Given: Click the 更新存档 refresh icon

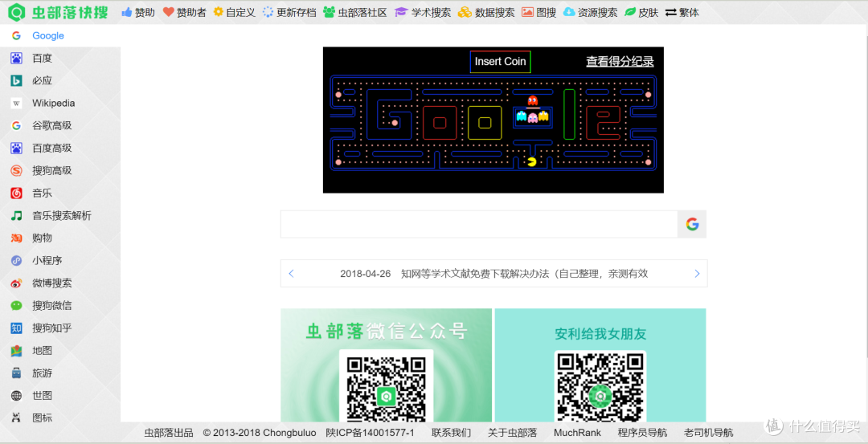Looking at the screenshot, I should pyautogui.click(x=268, y=12).
